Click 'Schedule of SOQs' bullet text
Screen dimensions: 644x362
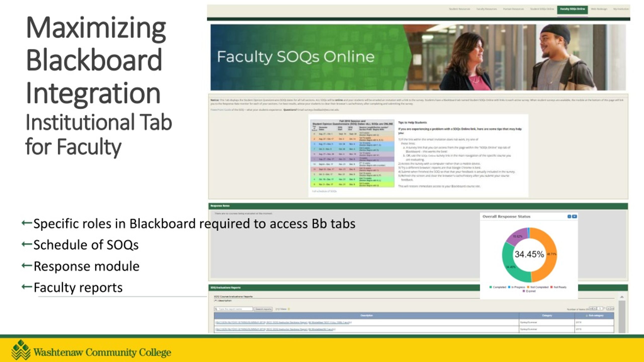click(x=86, y=245)
